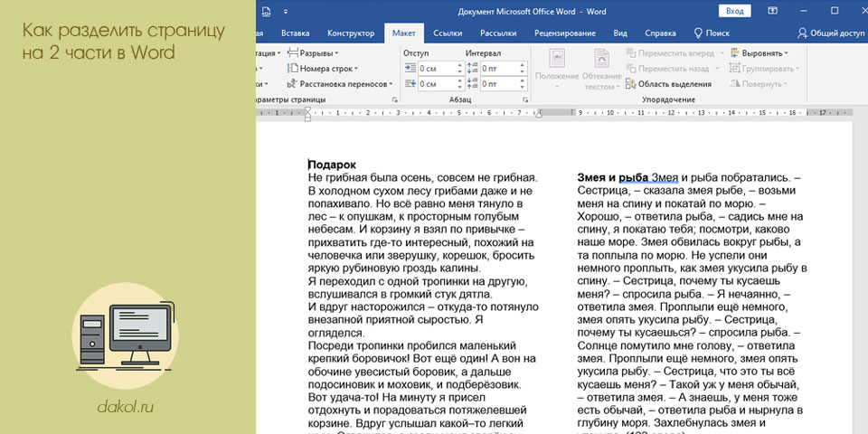Image resolution: width=868 pixels, height=434 pixels.
Task: Open the Область выделения selection pane
Action: coord(669,84)
